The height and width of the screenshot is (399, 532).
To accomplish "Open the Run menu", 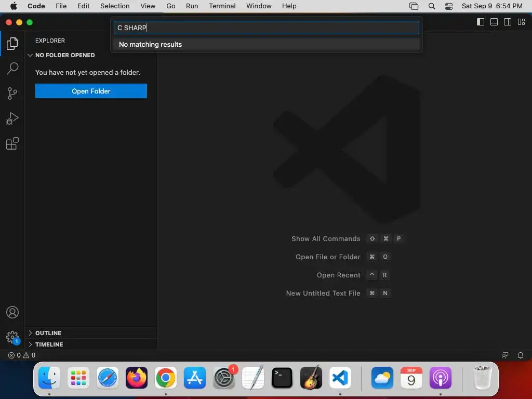I will [192, 6].
